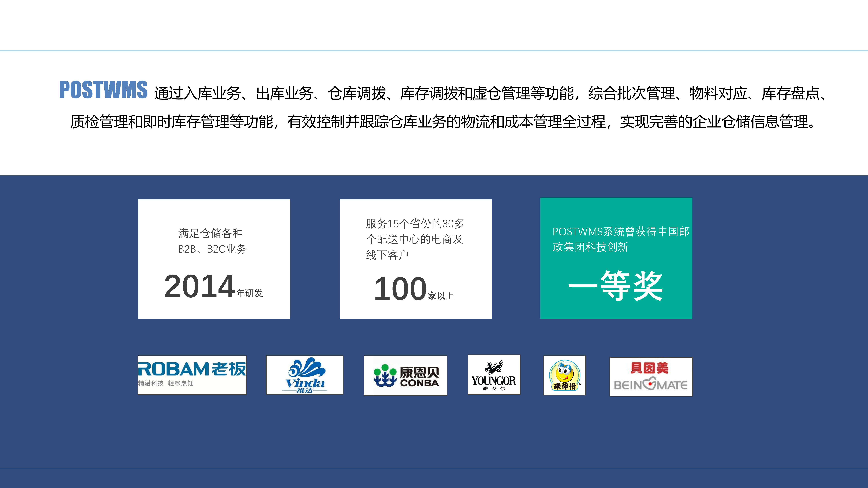
Task: Select the white 100家以上 card
Action: tap(416, 259)
